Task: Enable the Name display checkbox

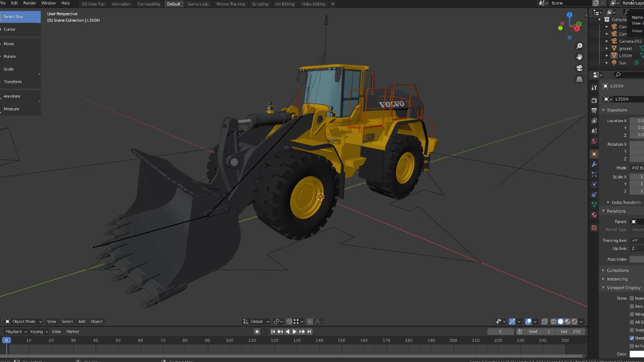Action: [x=632, y=298]
